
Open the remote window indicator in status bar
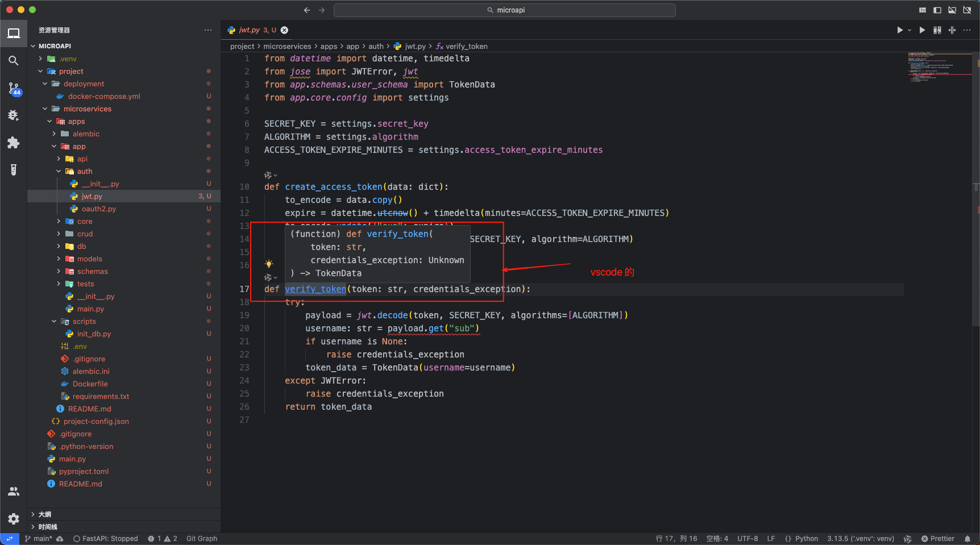(x=10, y=539)
